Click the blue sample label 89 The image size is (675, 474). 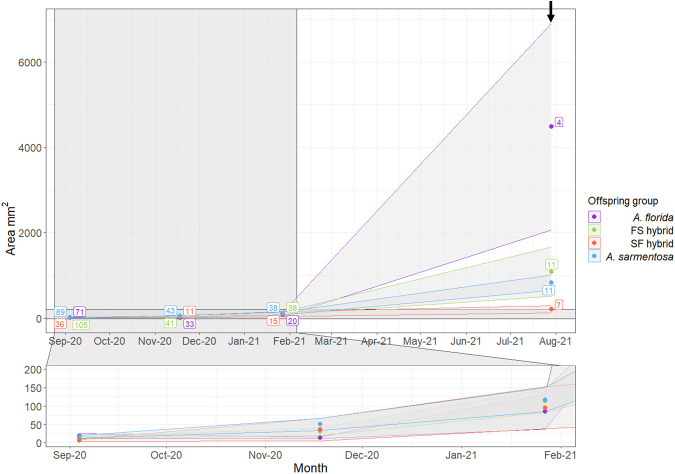(x=60, y=312)
